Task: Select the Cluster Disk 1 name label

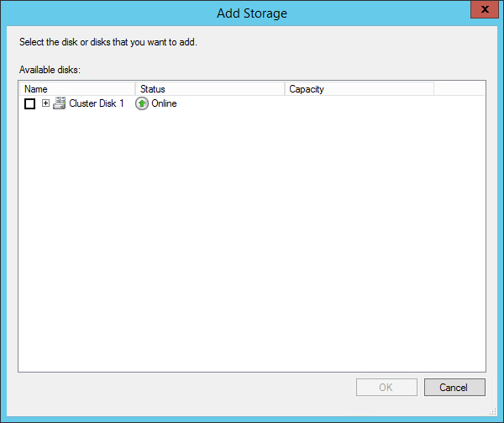Action: (97, 103)
